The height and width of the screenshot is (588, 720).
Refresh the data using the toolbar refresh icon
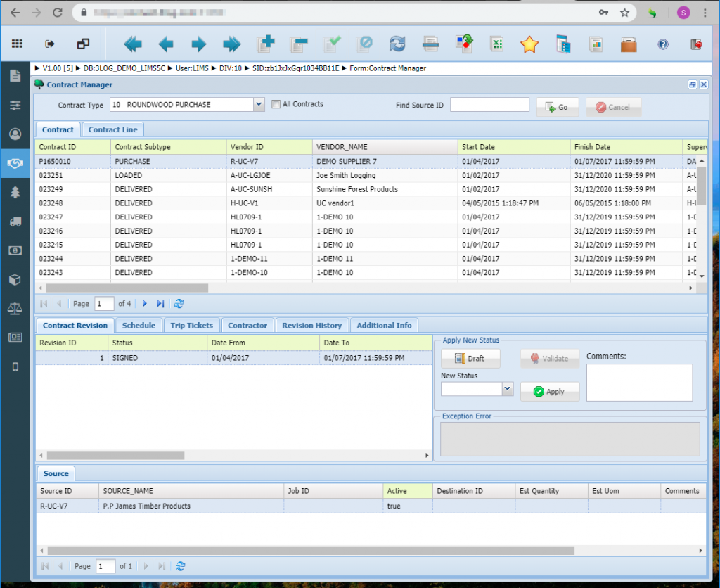click(x=397, y=44)
